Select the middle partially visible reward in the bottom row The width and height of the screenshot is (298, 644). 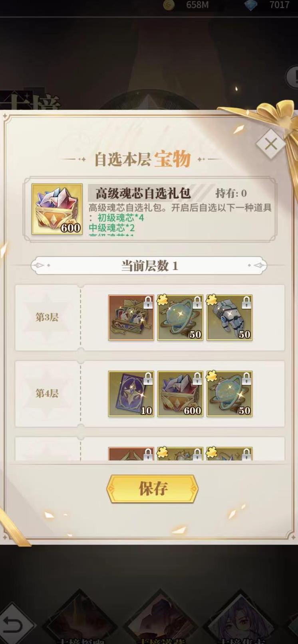[180, 454]
